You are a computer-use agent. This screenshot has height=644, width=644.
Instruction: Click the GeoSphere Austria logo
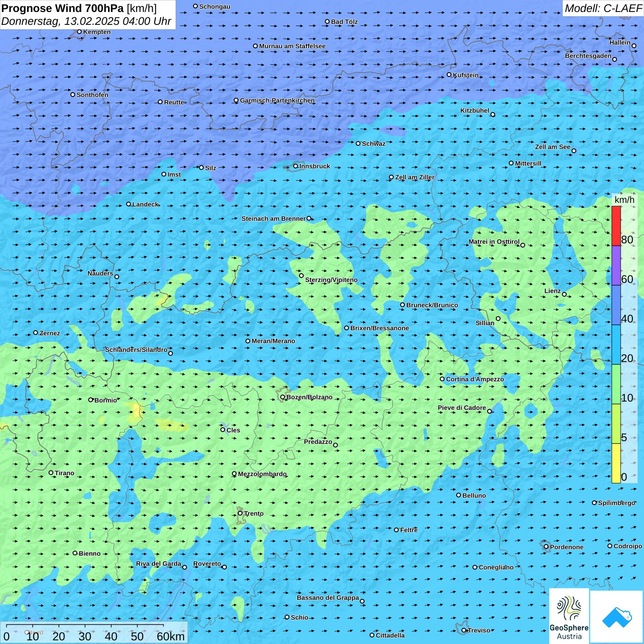point(569,615)
